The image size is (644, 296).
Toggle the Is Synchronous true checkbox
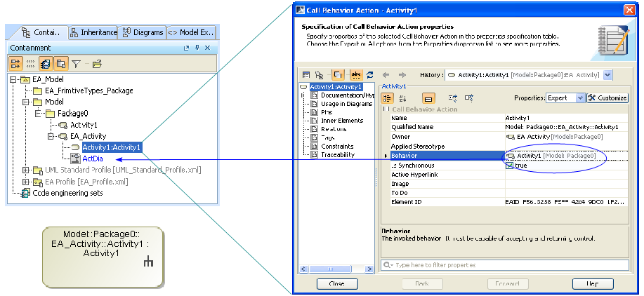[x=509, y=166]
